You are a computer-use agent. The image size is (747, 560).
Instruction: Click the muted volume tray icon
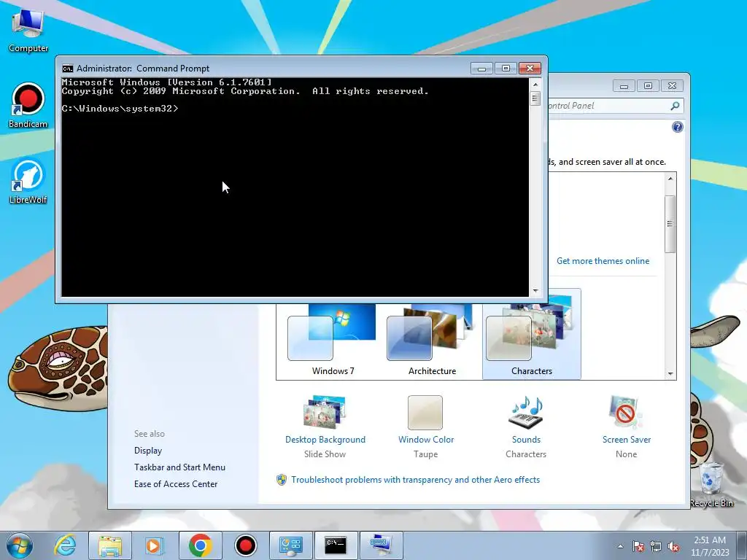pos(673,546)
